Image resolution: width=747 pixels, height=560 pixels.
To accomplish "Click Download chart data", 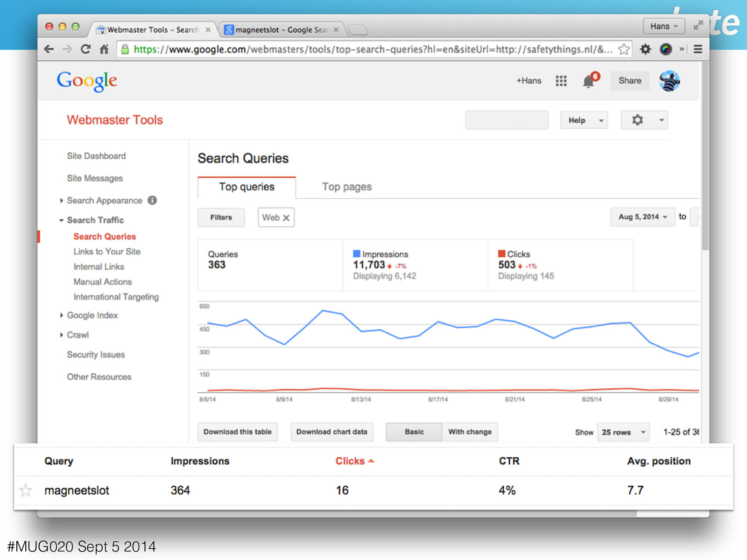I will point(331,432).
